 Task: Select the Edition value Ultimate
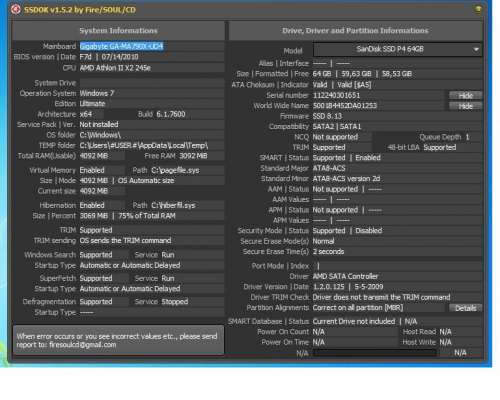click(92, 104)
